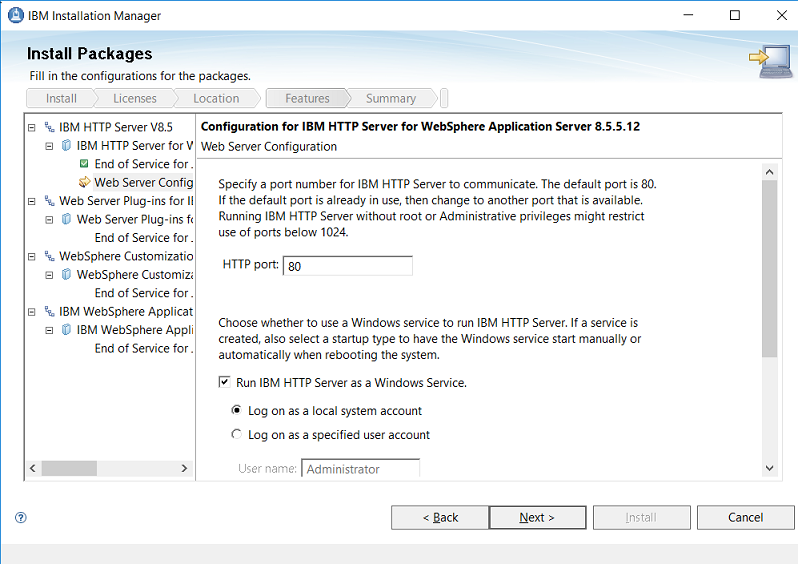This screenshot has width=798, height=564.
Task: Click the Next > button
Action: click(x=537, y=518)
